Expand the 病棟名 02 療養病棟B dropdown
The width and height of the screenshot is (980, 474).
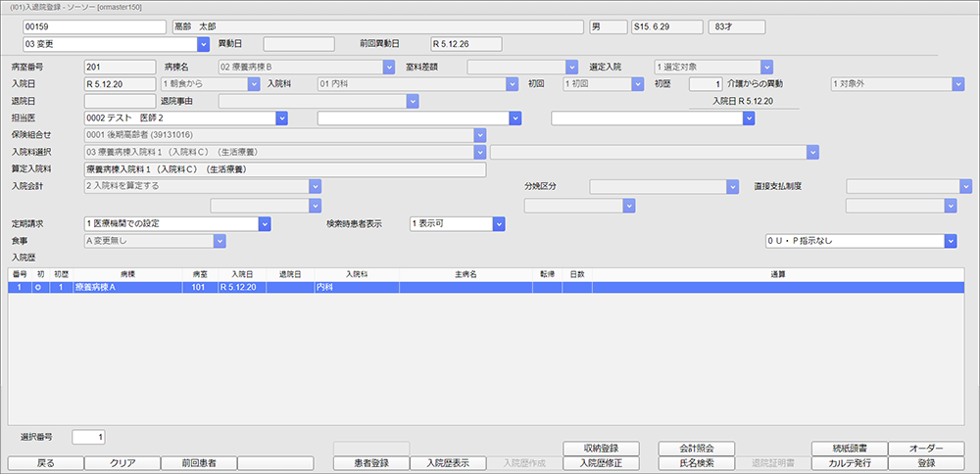click(x=388, y=68)
